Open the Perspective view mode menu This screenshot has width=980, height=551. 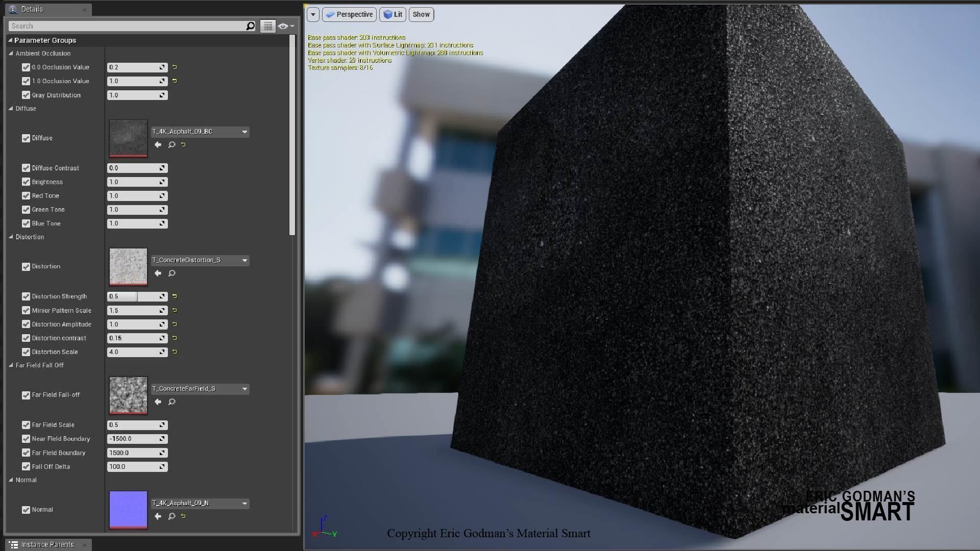(349, 14)
